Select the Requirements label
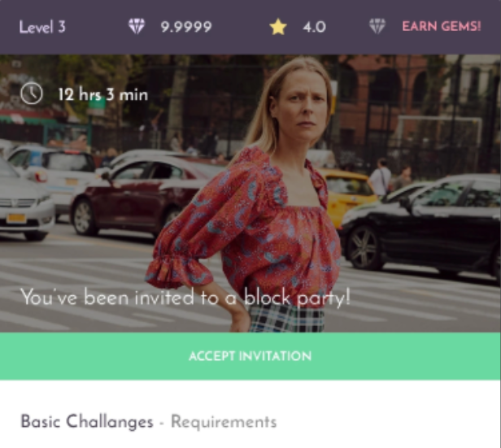501x448 pixels. [224, 422]
